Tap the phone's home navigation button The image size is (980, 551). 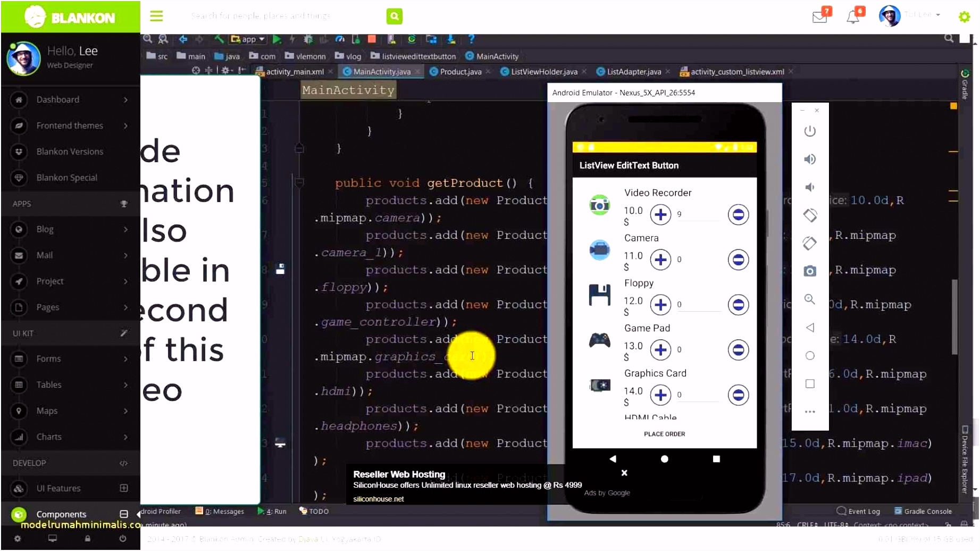click(x=664, y=459)
